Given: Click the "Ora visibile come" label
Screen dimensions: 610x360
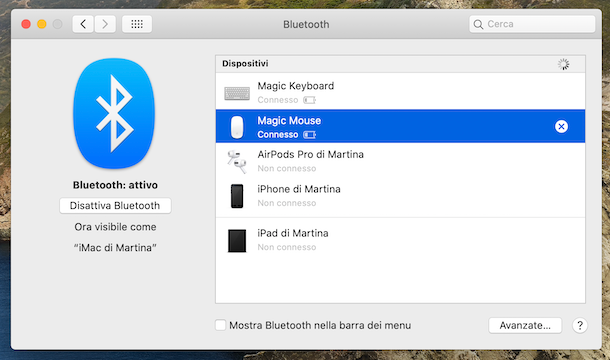Looking at the screenshot, I should coord(115,227).
